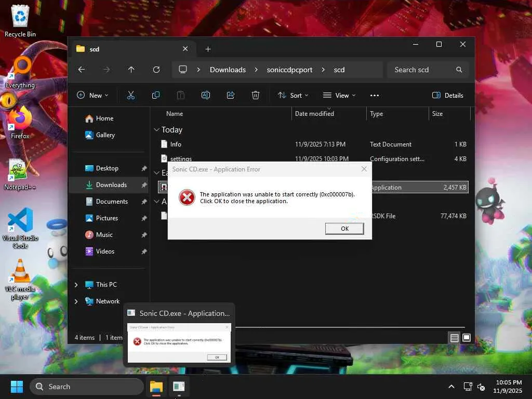The image size is (532, 399).
Task: Sort by the Type column header
Action: (x=397, y=114)
